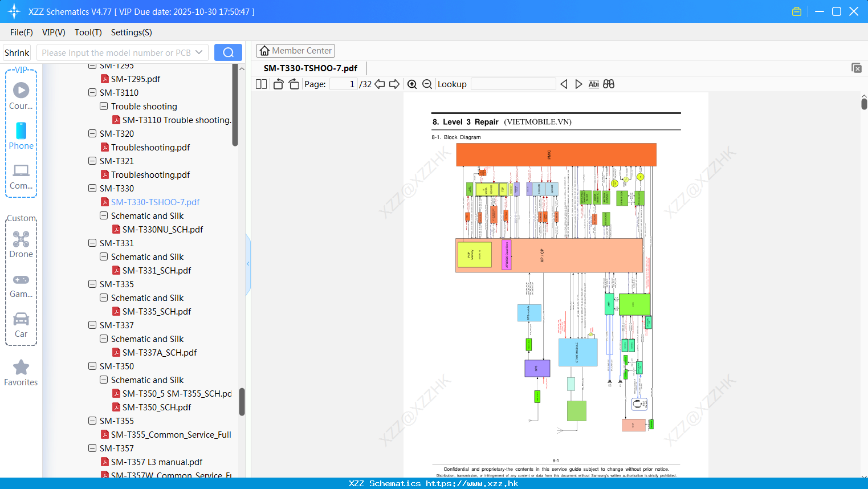Open SM-T355_Common_Service_Full file
This screenshot has width=868, height=489.
click(171, 434)
